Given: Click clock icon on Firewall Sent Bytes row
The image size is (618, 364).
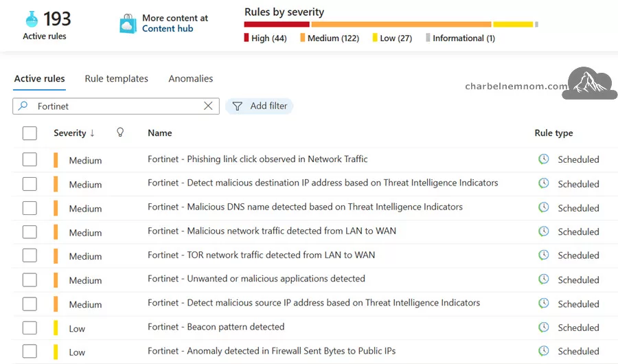Looking at the screenshot, I should (544, 351).
